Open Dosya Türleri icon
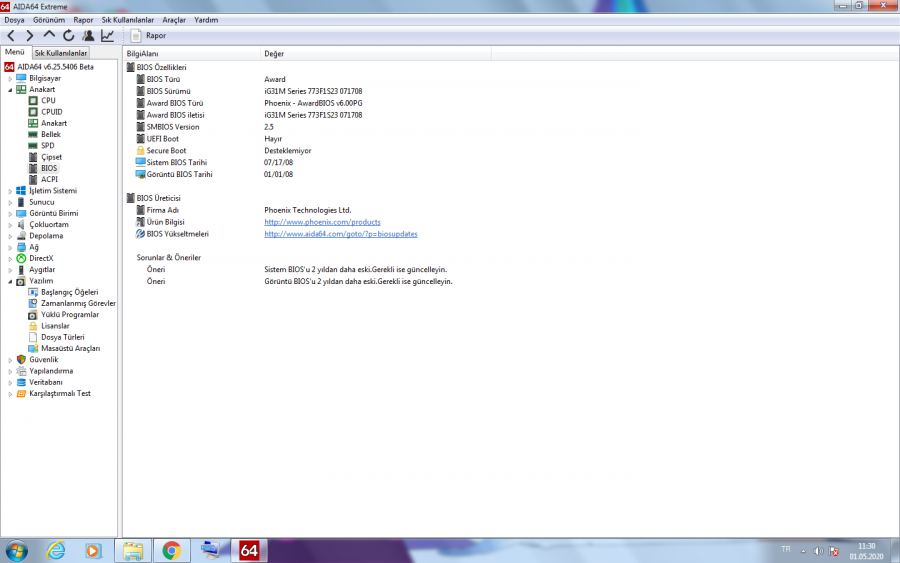This screenshot has height=563, width=900. tap(33, 337)
